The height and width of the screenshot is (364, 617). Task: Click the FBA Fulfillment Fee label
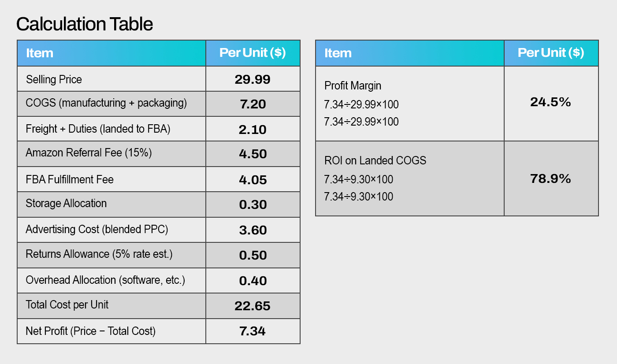[x=70, y=179]
